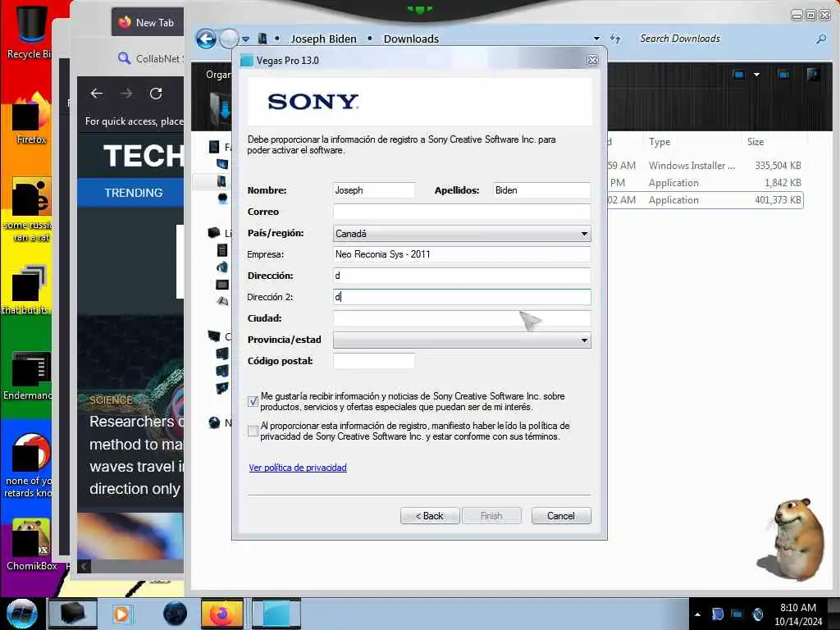
Task: Click the change view icon in Explorer toolbar
Action: coord(739,75)
